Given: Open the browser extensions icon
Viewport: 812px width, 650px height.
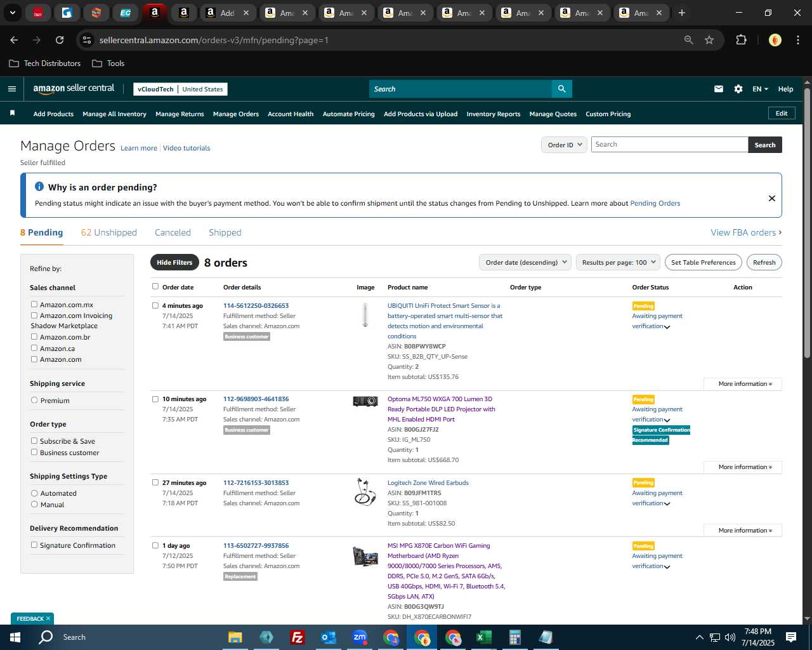Looking at the screenshot, I should (741, 40).
